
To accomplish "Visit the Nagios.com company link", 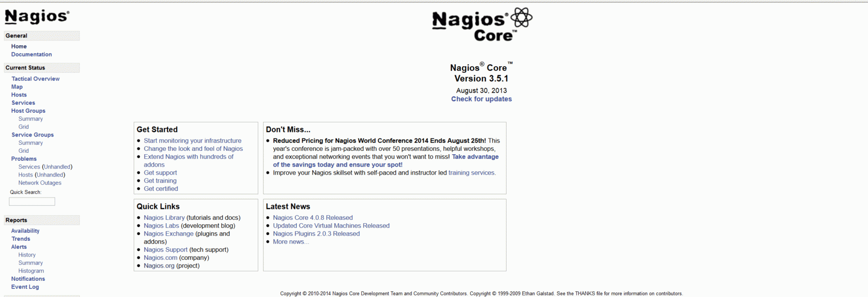I will 161,258.
